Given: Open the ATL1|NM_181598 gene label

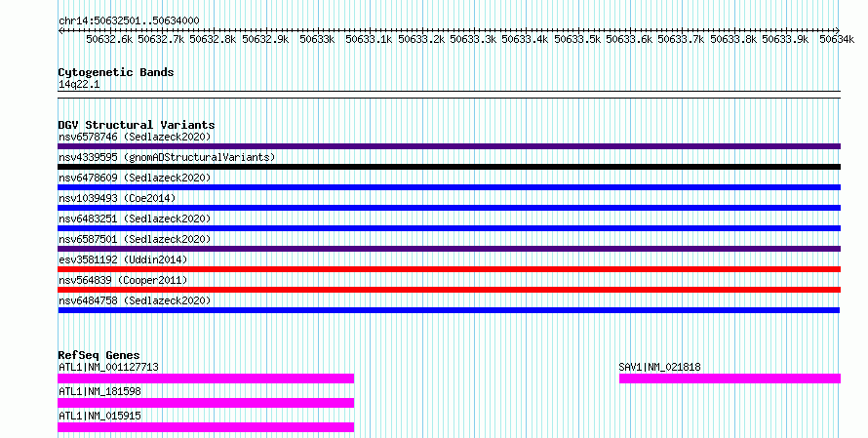Looking at the screenshot, I should 99,391.
